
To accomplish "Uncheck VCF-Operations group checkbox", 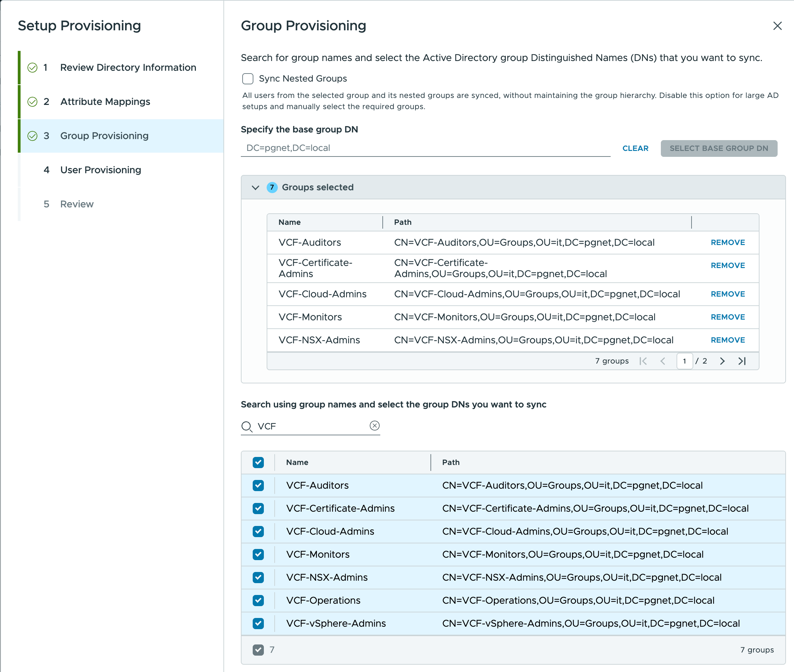I will pyautogui.click(x=258, y=601).
